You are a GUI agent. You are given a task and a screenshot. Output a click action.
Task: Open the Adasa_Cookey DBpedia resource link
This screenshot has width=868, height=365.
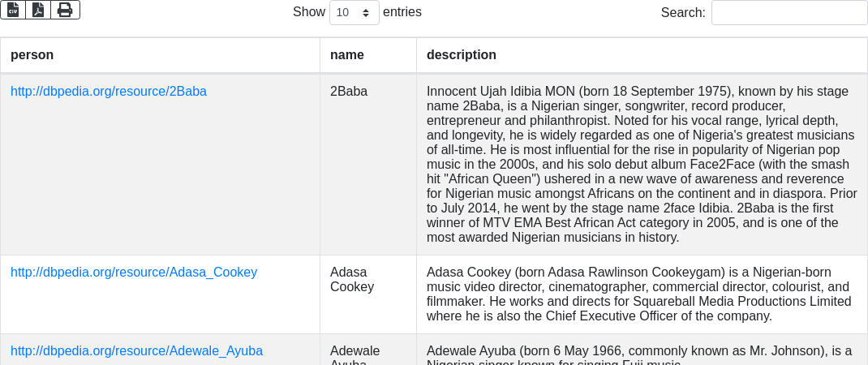(134, 273)
